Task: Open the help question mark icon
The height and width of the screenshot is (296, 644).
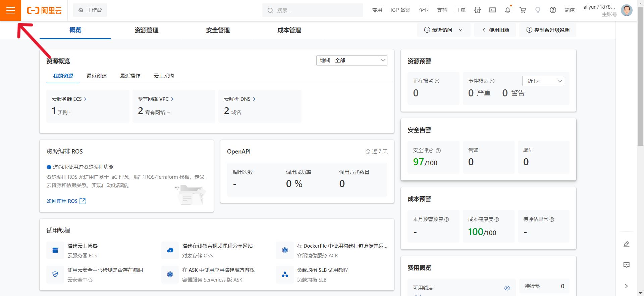Action: 553,10
